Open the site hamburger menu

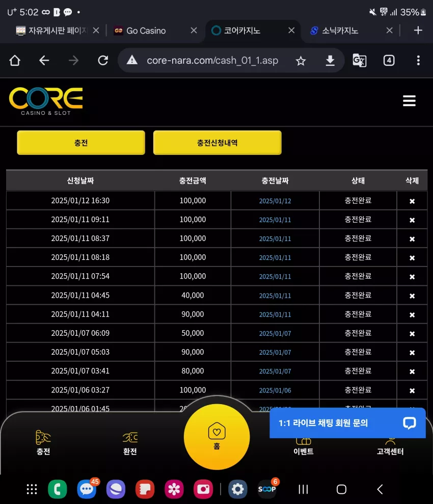409,100
